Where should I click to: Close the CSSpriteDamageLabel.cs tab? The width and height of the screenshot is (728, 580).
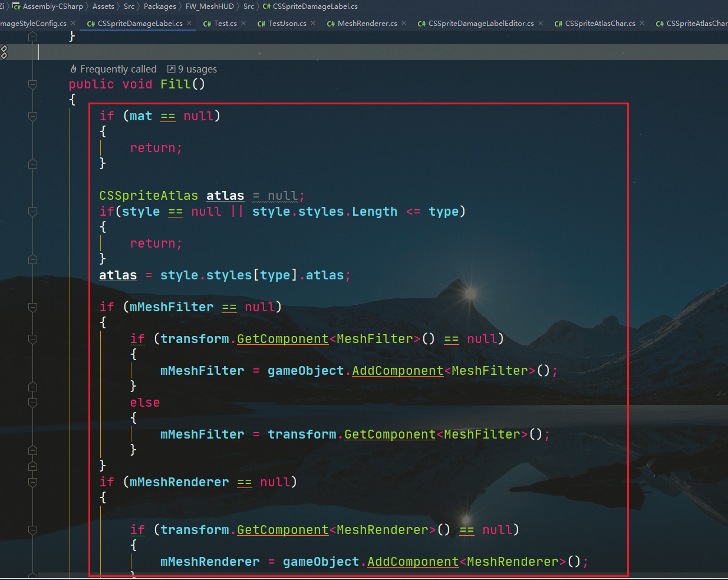point(189,23)
